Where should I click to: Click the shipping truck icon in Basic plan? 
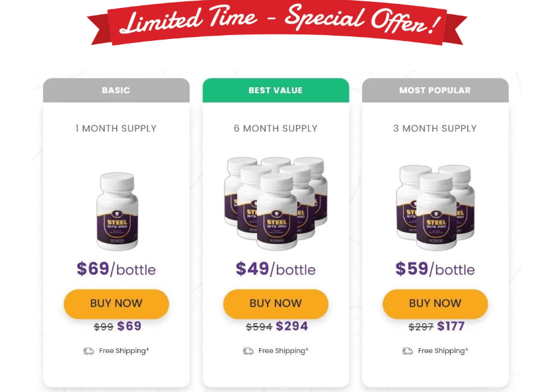(x=89, y=351)
